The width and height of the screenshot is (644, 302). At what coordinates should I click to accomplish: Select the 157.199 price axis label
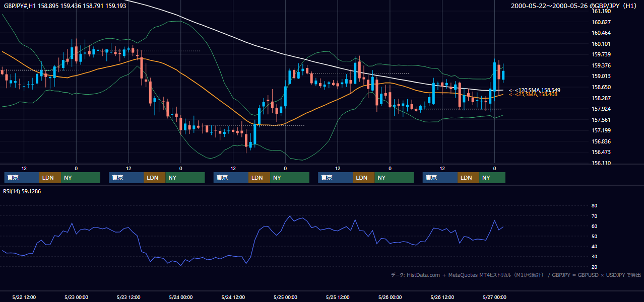(x=602, y=130)
